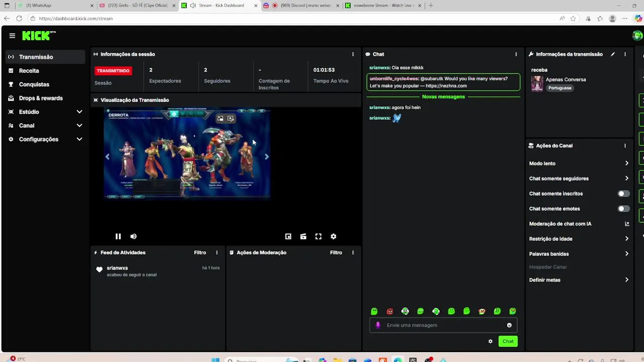
Task: Open options menu of Feed de Atividades
Action: point(217,253)
